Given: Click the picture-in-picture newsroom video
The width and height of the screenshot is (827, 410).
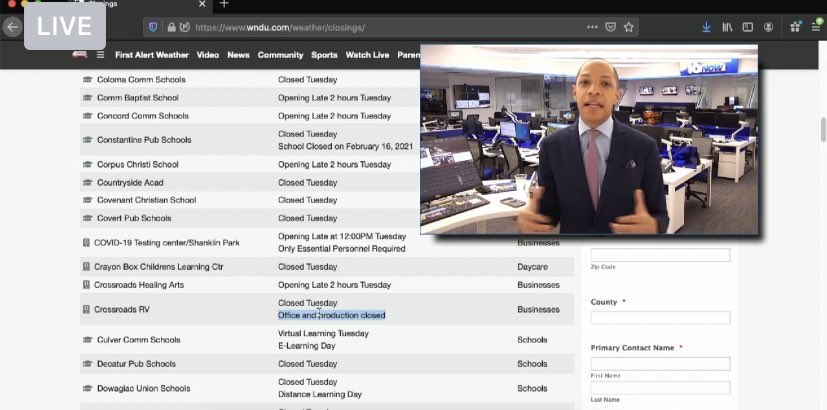Looking at the screenshot, I should click(589, 140).
